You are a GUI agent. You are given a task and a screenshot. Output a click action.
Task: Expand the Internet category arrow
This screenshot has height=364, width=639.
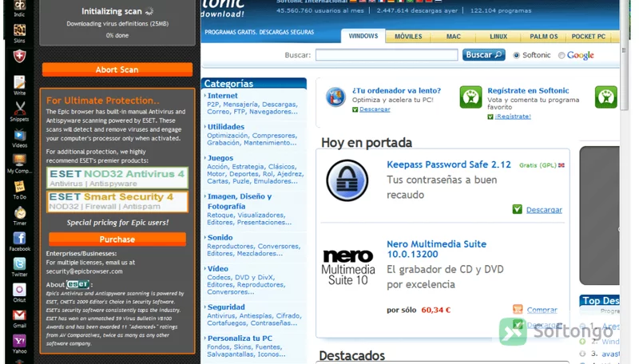(x=205, y=95)
